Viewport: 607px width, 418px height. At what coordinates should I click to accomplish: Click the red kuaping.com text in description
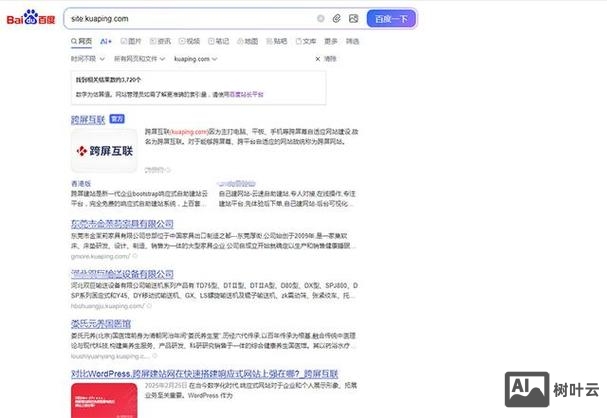point(189,132)
